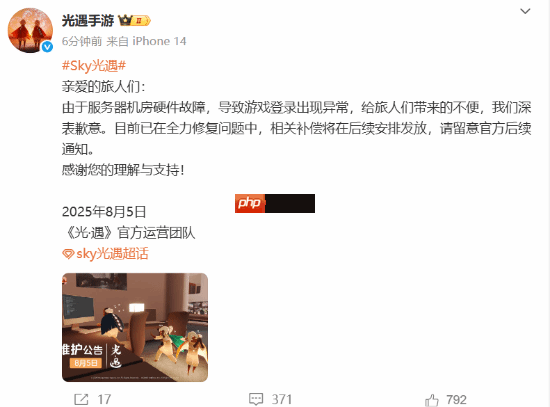Open the sky光遇超话 super topic link
Image resolution: width=550 pixels, height=407 pixels.
pyautogui.click(x=112, y=254)
